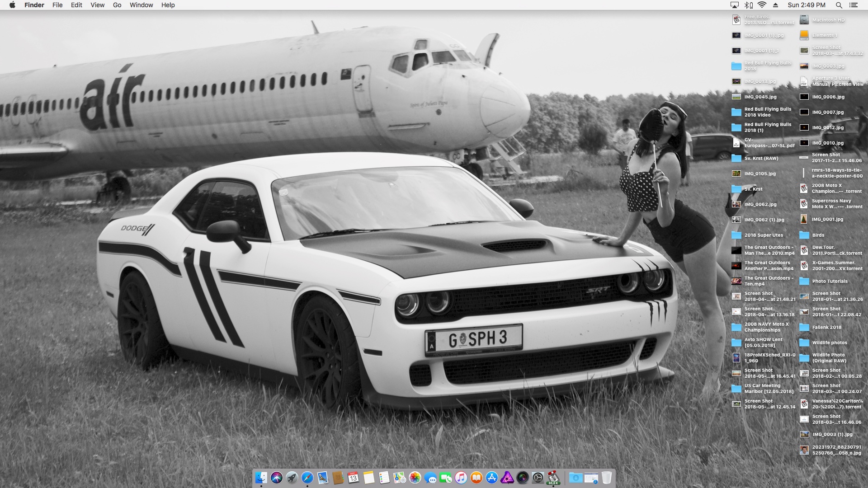Image resolution: width=868 pixels, height=488 pixels.
Task: Open Photos app in Dock
Action: point(415,478)
